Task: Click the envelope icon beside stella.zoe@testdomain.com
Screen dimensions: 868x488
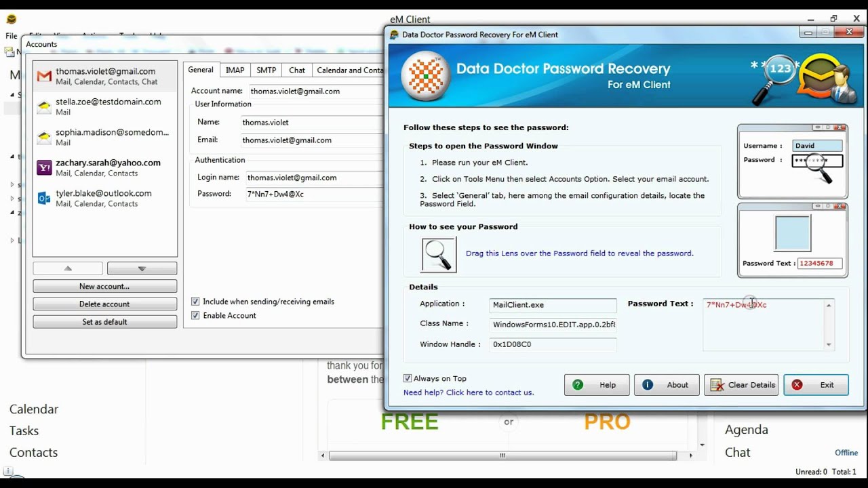Action: pyautogui.click(x=44, y=107)
